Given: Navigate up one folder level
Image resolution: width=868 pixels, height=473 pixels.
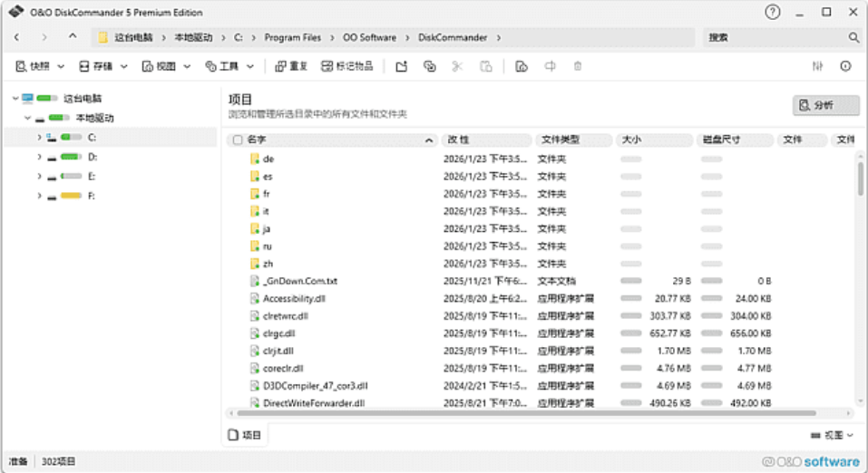Looking at the screenshot, I should 73,36.
